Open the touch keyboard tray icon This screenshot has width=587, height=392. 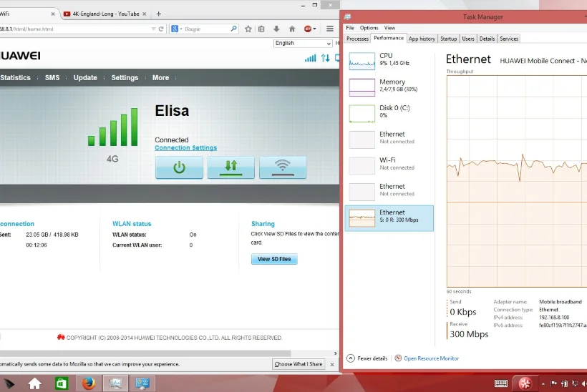(x=501, y=383)
